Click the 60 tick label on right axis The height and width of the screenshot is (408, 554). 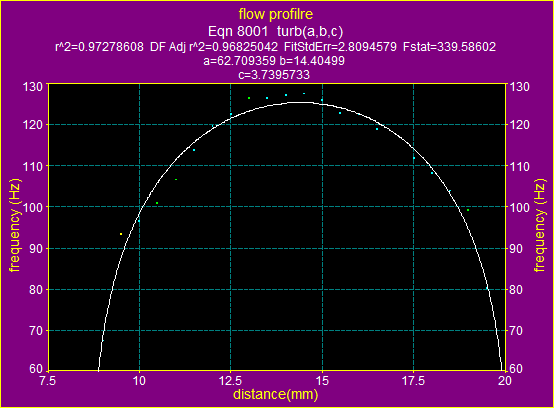[516, 369]
